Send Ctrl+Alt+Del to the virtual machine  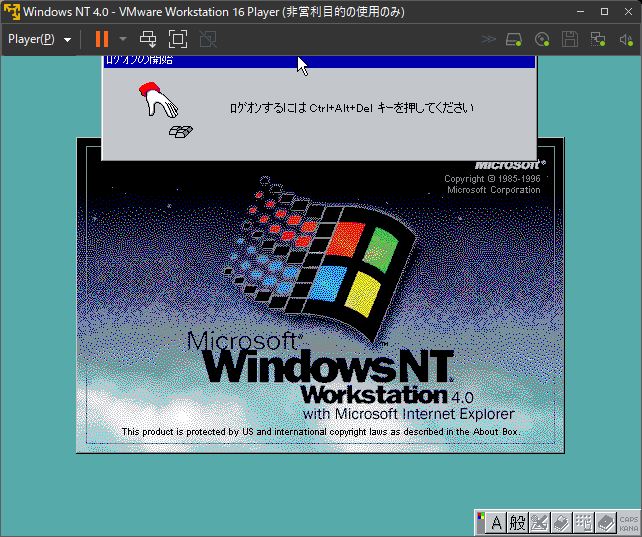(148, 39)
